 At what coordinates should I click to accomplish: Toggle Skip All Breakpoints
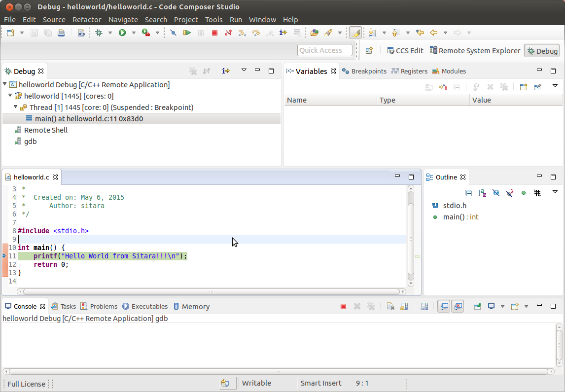[x=173, y=33]
